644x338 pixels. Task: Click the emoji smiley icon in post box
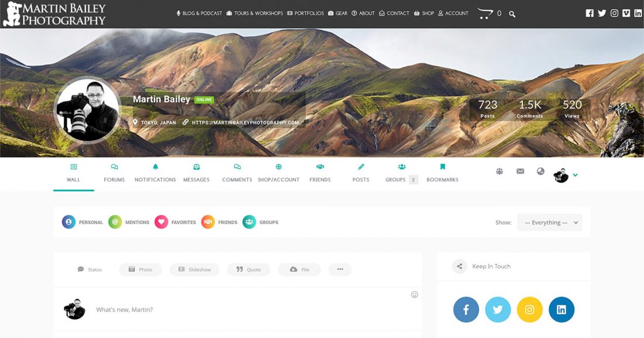pyautogui.click(x=415, y=295)
